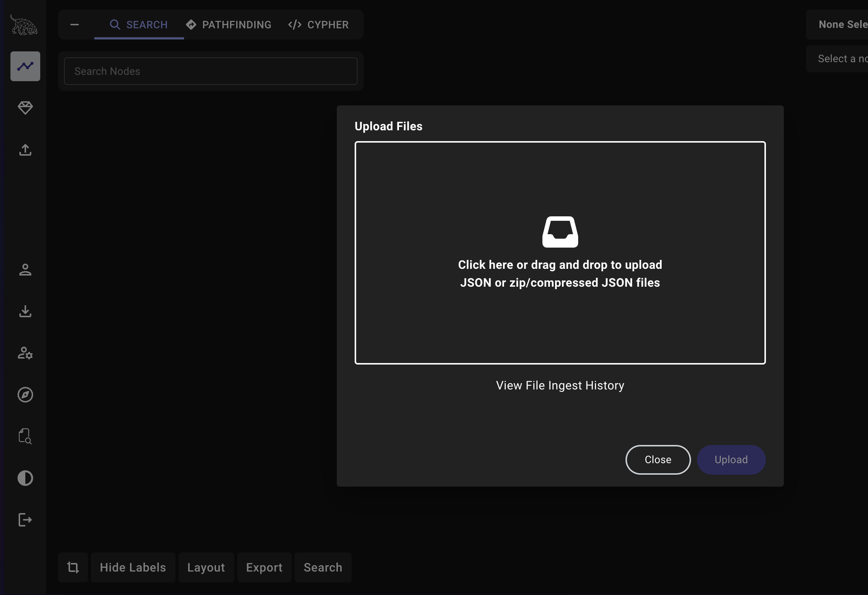Click the upload drop zone area
Viewport: 868px width, 595px height.
pos(560,252)
